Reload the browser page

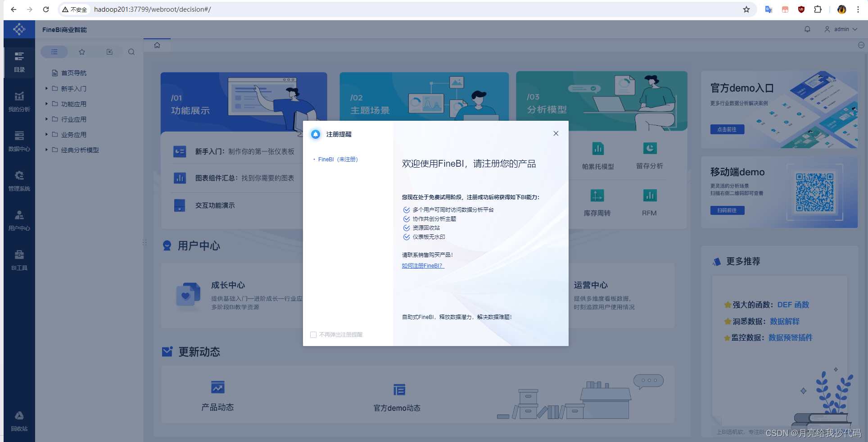(x=46, y=9)
